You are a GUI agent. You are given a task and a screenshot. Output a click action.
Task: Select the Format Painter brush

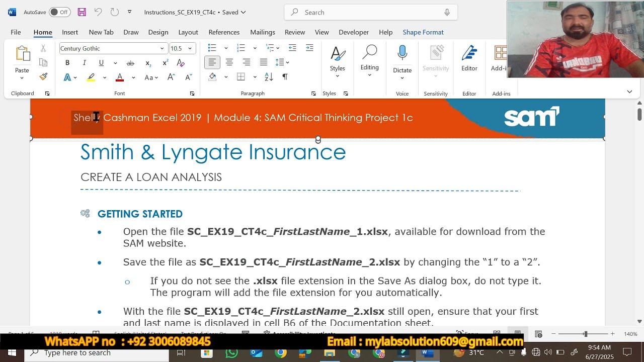pyautogui.click(x=43, y=76)
